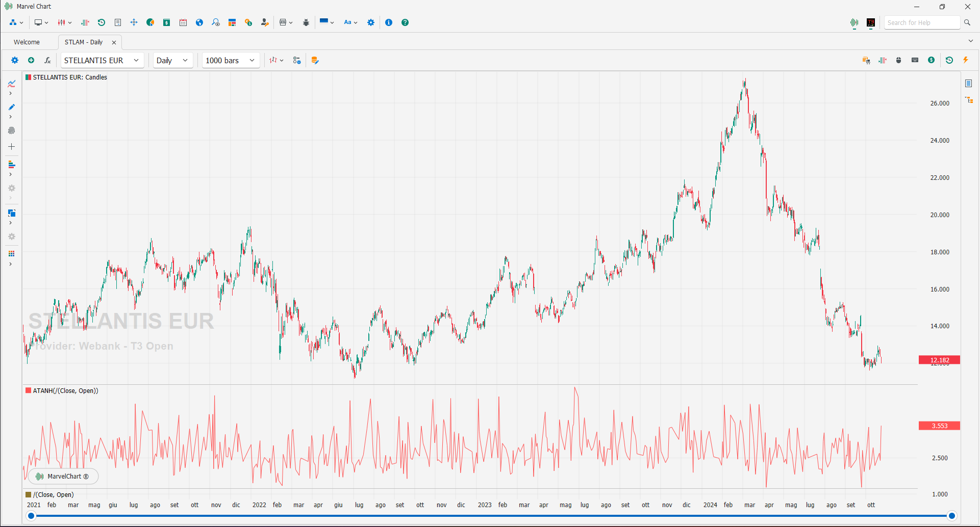Open the STELLANTIS EUR symbol dropdown
This screenshot has height=527, width=980.
pos(102,60)
